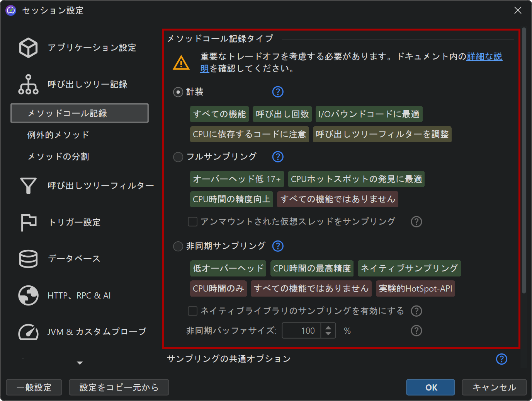Open メソッドの分割 sidebar item
The height and width of the screenshot is (401, 532).
pyautogui.click(x=58, y=157)
